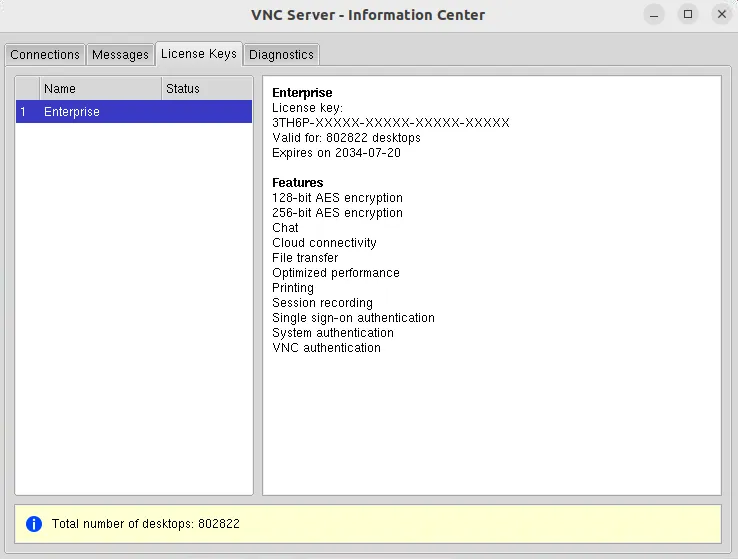Click the Printing feature entry
738x559 pixels.
(293, 288)
